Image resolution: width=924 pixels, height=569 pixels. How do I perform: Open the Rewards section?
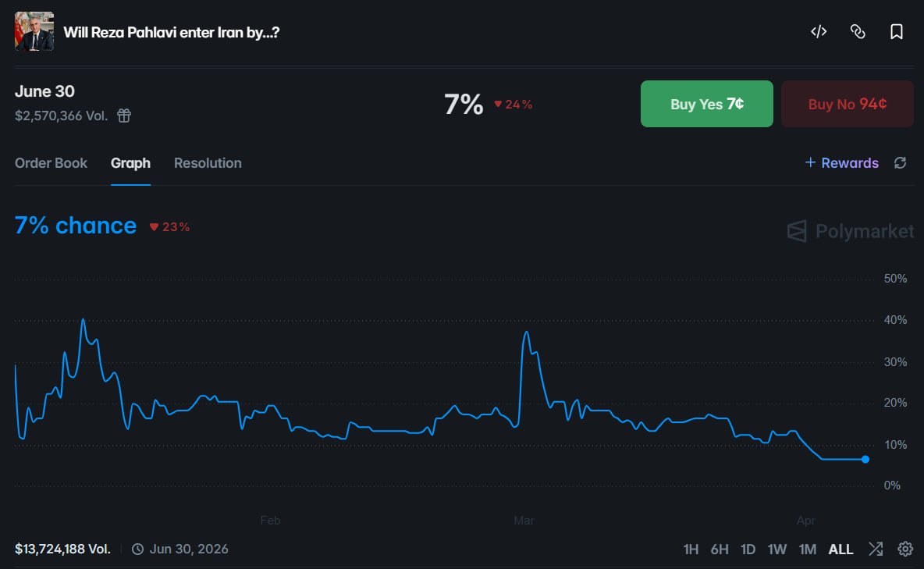(x=841, y=162)
